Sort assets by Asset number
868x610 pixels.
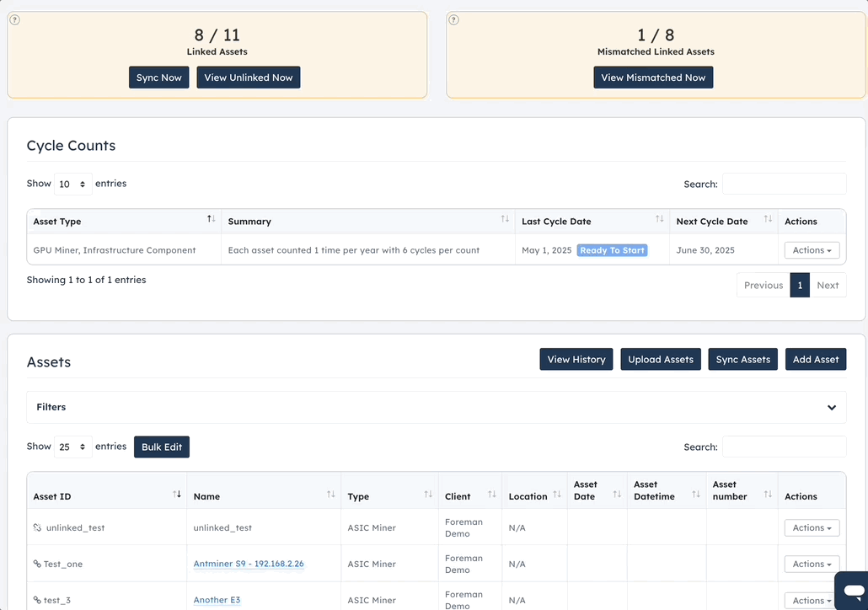[768, 495]
